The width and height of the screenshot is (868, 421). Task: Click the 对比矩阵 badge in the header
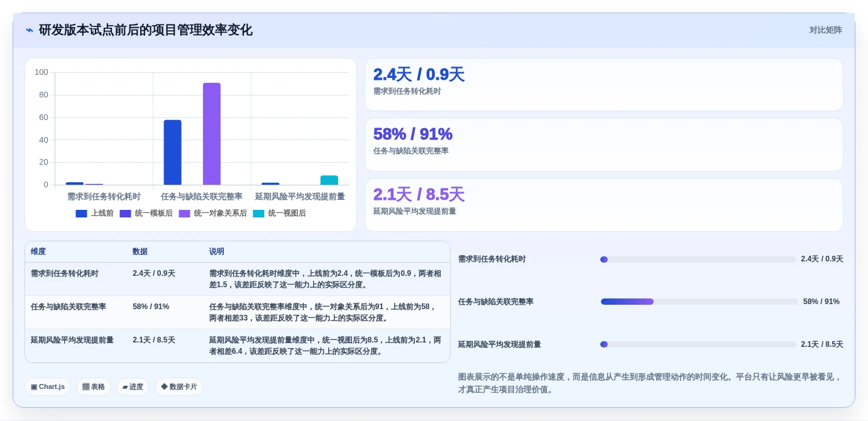(x=825, y=30)
